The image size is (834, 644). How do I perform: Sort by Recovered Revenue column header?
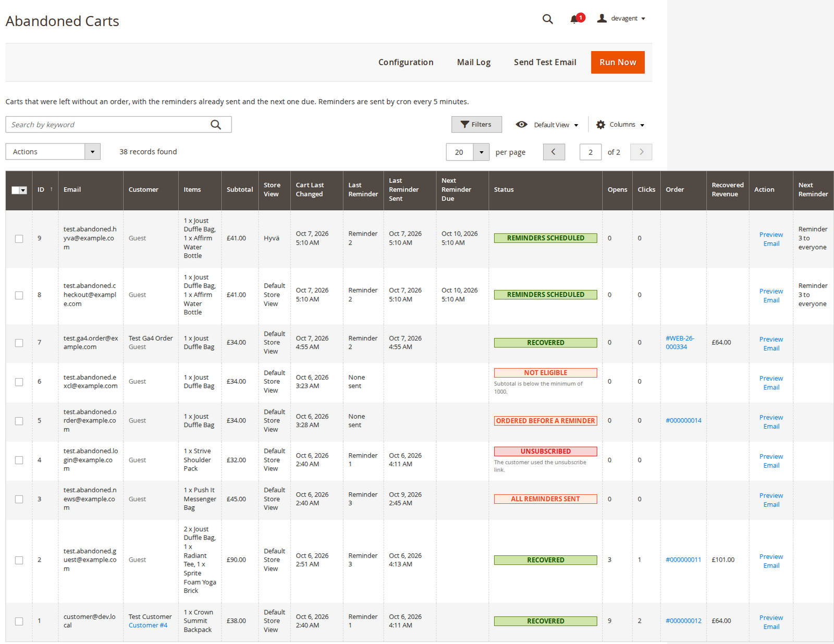pyautogui.click(x=728, y=190)
